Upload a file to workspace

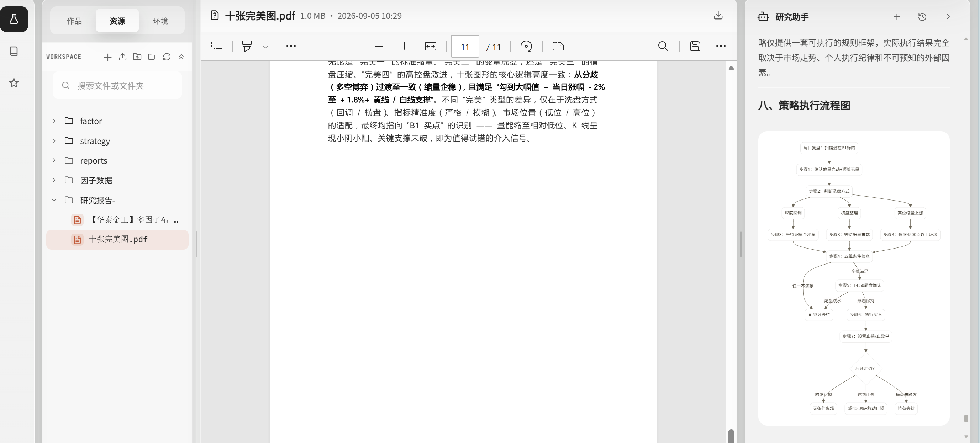point(122,57)
